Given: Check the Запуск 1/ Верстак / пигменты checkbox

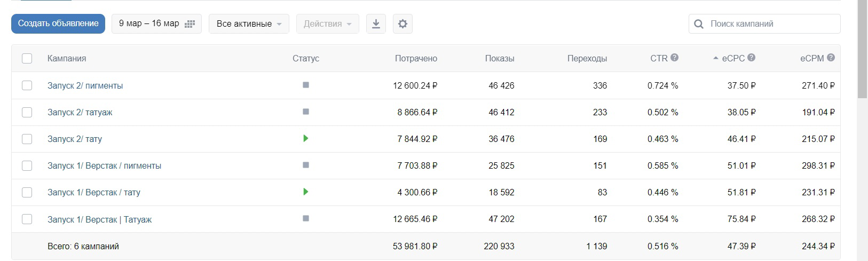Looking at the screenshot, I should [27, 165].
